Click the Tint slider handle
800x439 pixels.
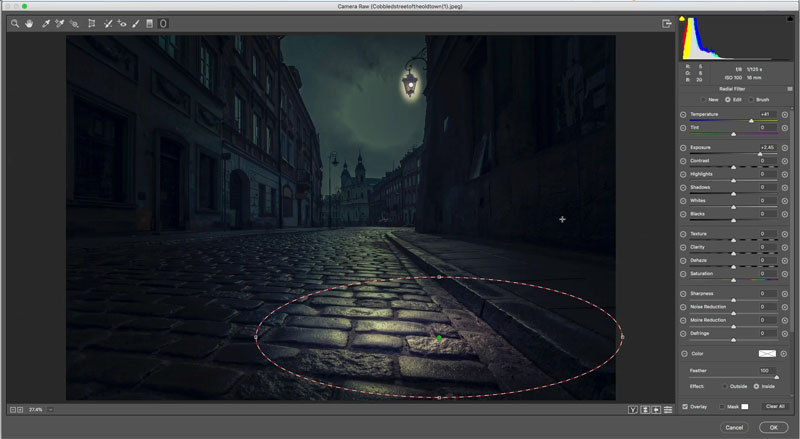tap(733, 134)
